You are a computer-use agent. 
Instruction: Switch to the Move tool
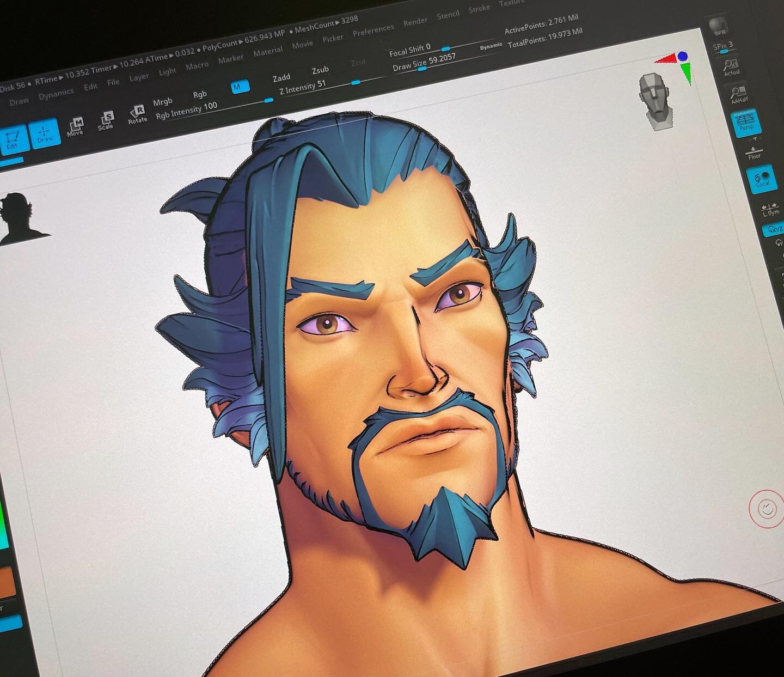pos(75,126)
